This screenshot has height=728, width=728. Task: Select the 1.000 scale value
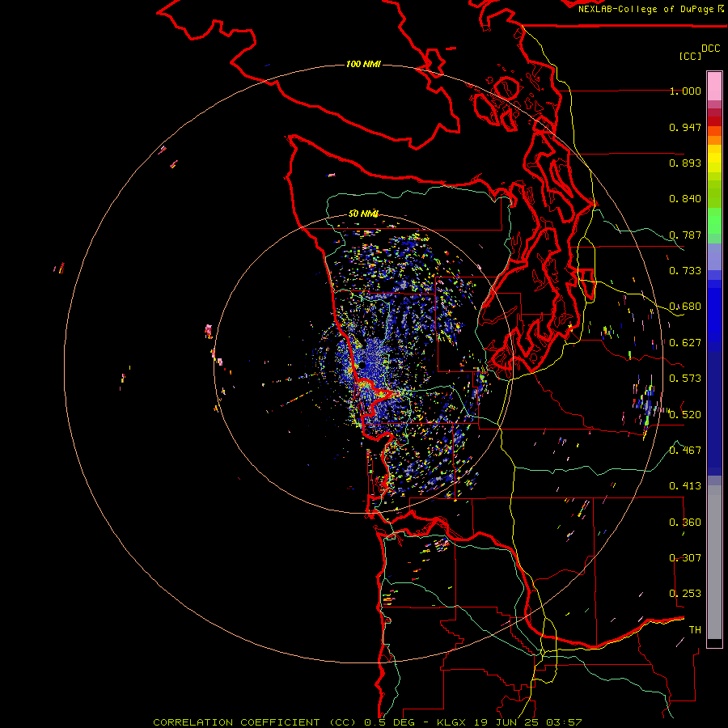point(685,91)
